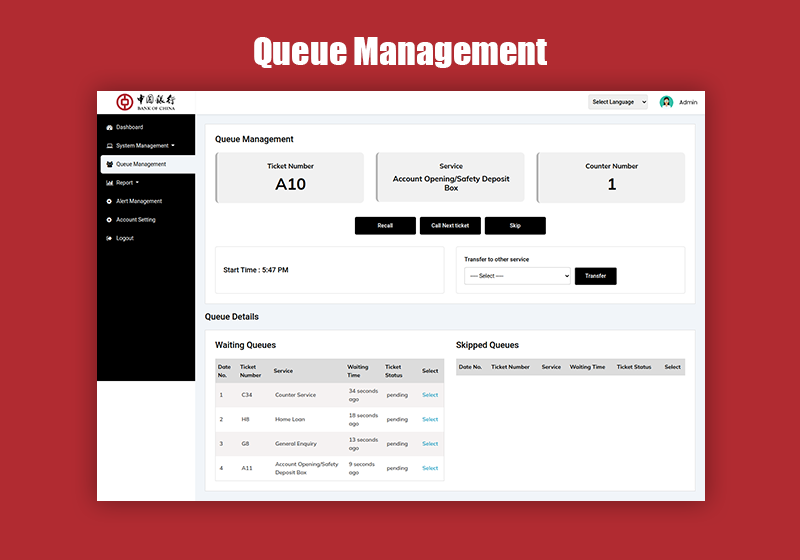Click the Queue Management people icon
The height and width of the screenshot is (560, 800).
click(109, 164)
